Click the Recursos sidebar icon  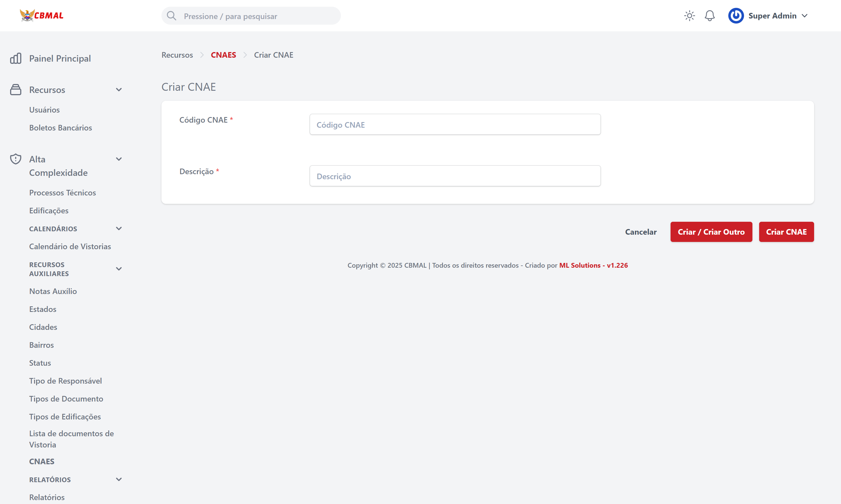coord(16,90)
